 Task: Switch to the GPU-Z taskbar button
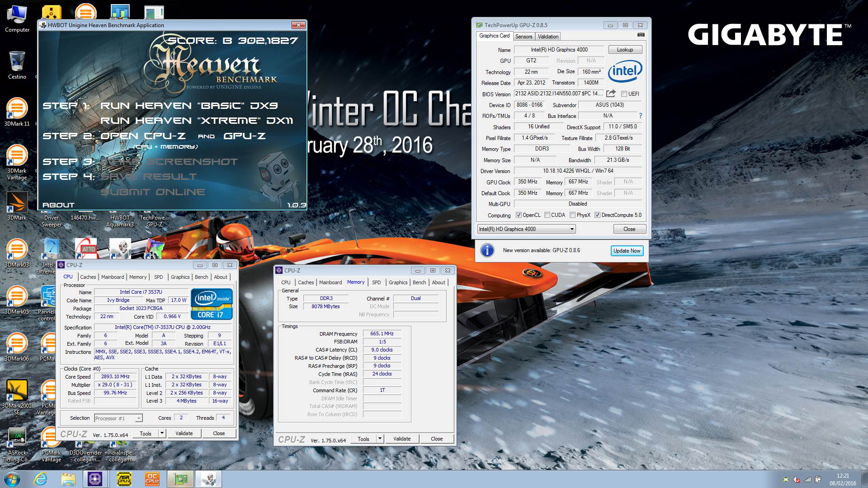click(180, 479)
